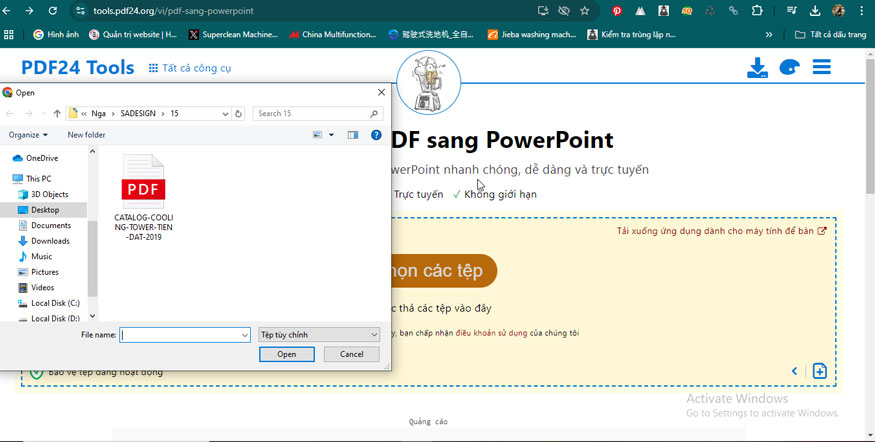Select CATALOG-COOLING-TOWER-TIEN-DAT-2019 PDF file
875x442 pixels.
143,198
